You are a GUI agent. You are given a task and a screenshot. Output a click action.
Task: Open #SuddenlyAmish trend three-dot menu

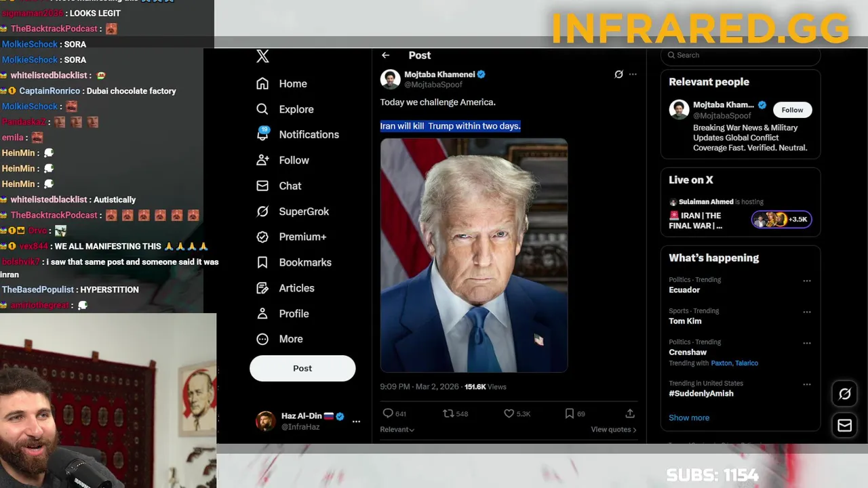click(x=807, y=384)
